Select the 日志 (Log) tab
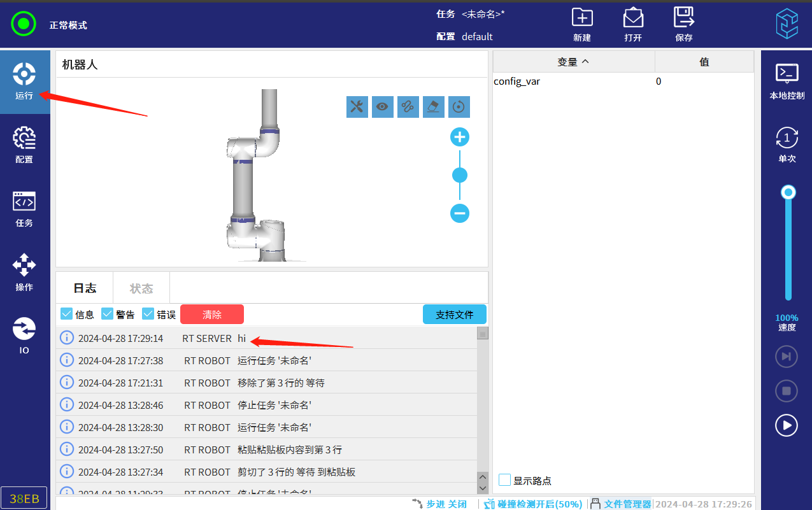The height and width of the screenshot is (510, 812). click(85, 288)
